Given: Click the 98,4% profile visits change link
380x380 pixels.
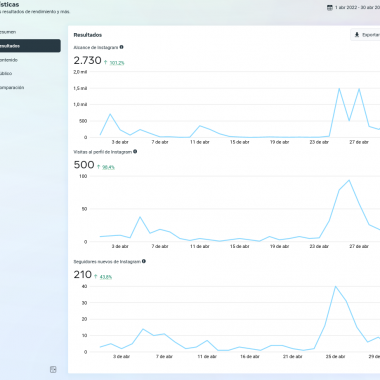Looking at the screenshot, I should pos(108,167).
